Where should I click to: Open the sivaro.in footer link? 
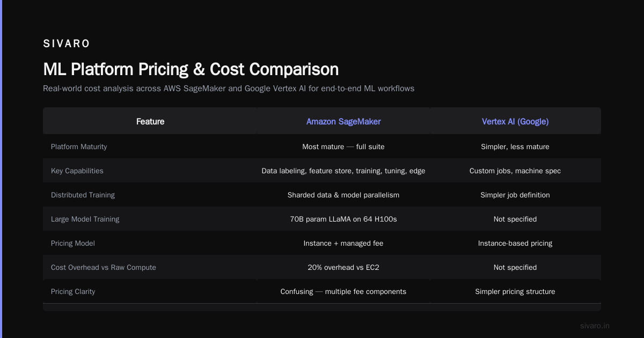click(x=595, y=326)
